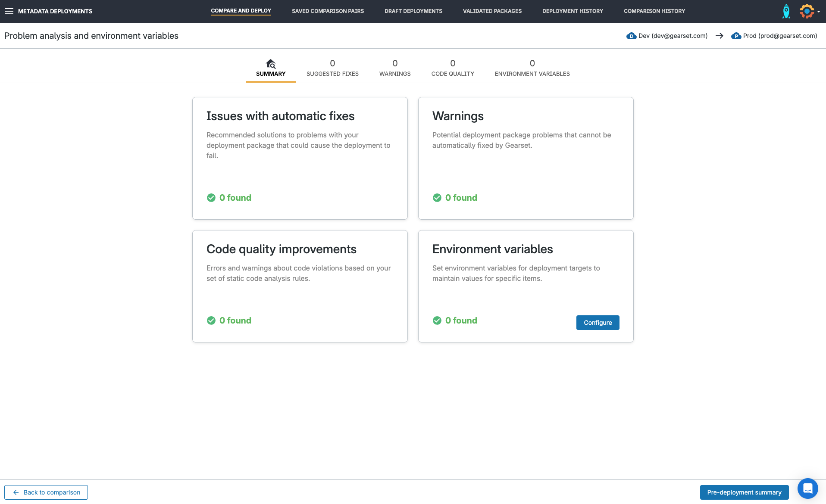Open the Code Quality tab
Viewport: 826px width, 504px height.
(453, 68)
